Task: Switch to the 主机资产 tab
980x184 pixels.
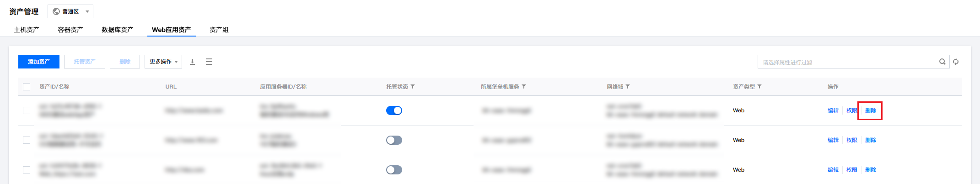Action: coord(27,30)
